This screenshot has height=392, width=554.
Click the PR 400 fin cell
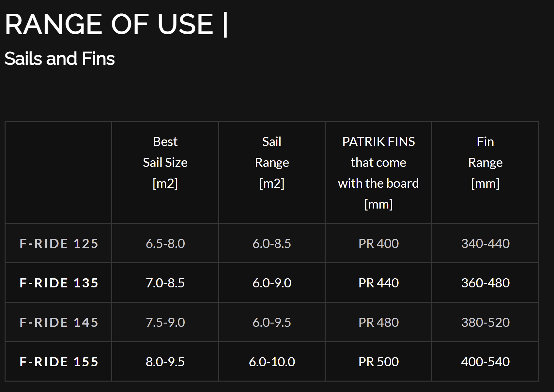pyautogui.click(x=378, y=243)
